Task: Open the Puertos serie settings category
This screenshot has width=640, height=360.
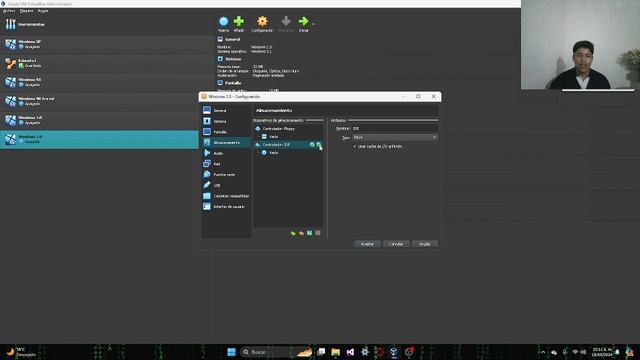Action: 226,174
